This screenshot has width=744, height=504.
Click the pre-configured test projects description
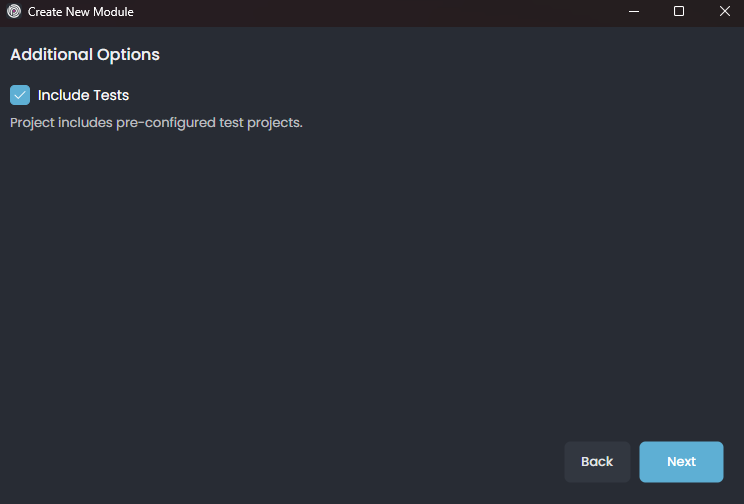tap(156, 123)
